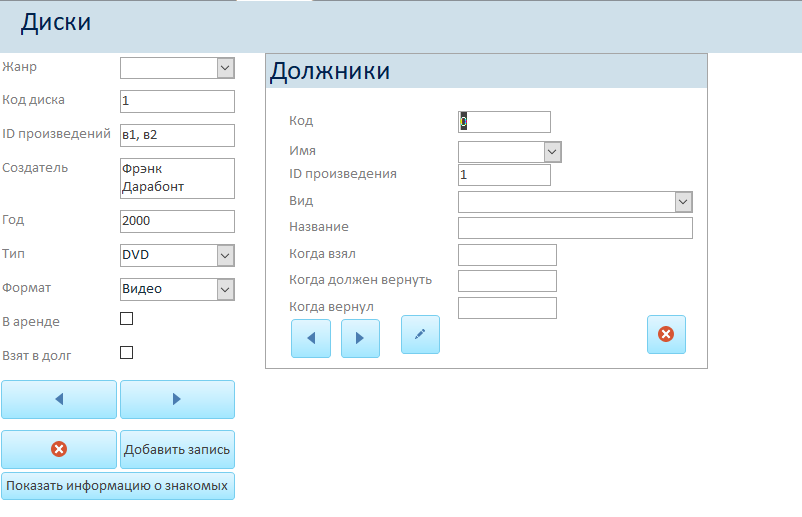This screenshot has height=517, width=802.
Task: Expand the Имя dropdown in Должники
Action: click(552, 152)
